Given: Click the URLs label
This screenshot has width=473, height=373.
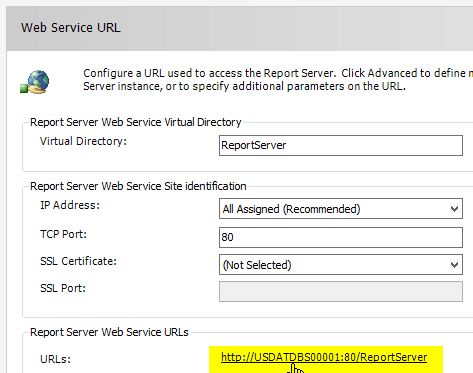Looking at the screenshot, I should [55, 359].
